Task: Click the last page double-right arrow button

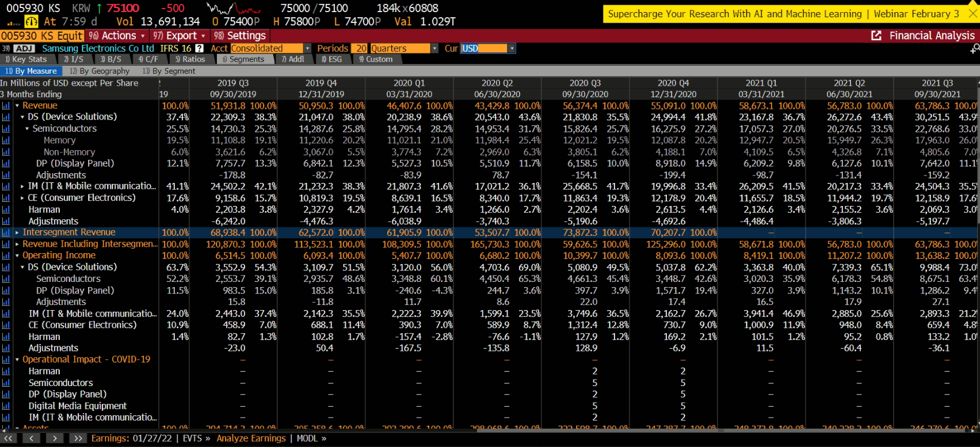Action: (78, 438)
